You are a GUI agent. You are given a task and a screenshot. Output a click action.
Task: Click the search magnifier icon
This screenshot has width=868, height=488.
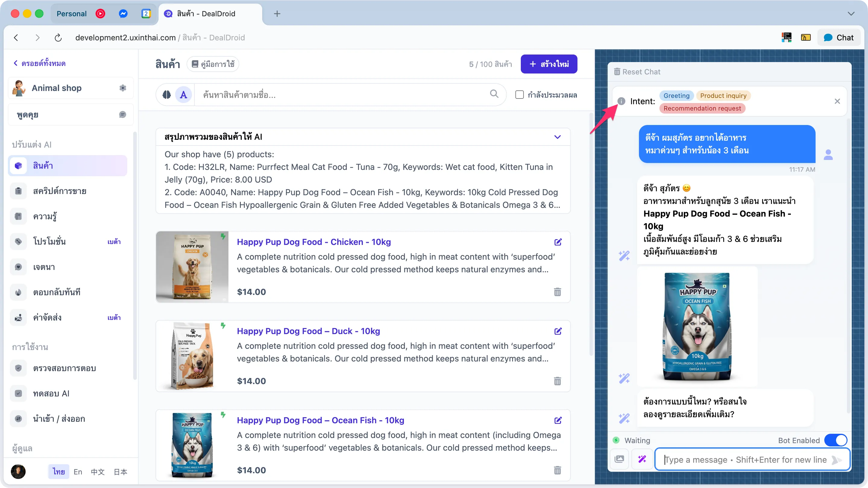pyautogui.click(x=494, y=94)
